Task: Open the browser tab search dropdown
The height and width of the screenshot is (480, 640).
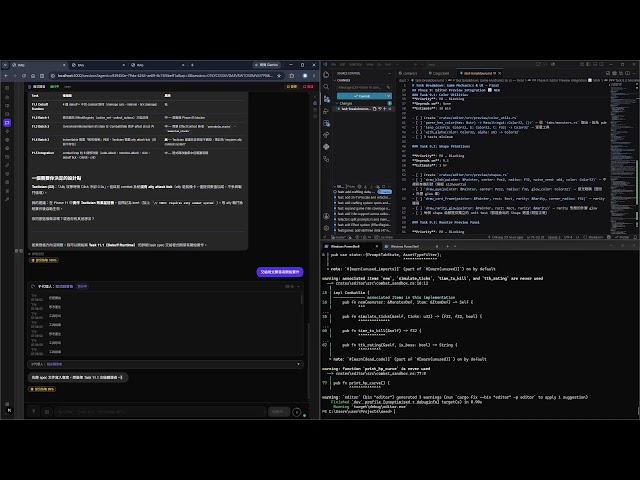Action: pos(5,65)
